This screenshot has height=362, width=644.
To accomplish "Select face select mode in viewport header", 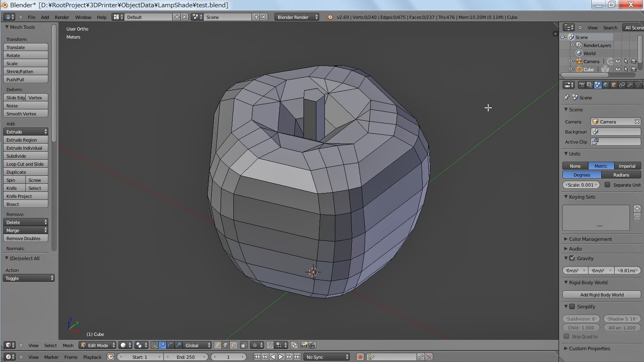I will 233,346.
